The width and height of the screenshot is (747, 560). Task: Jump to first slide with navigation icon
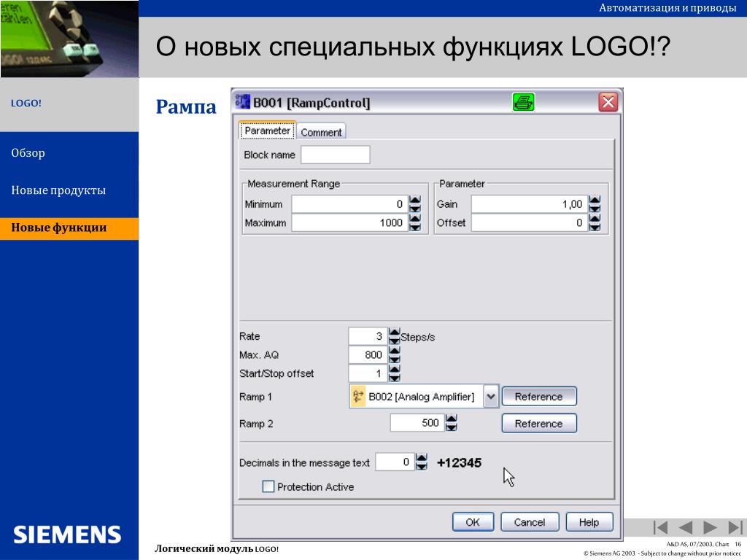coord(660,527)
